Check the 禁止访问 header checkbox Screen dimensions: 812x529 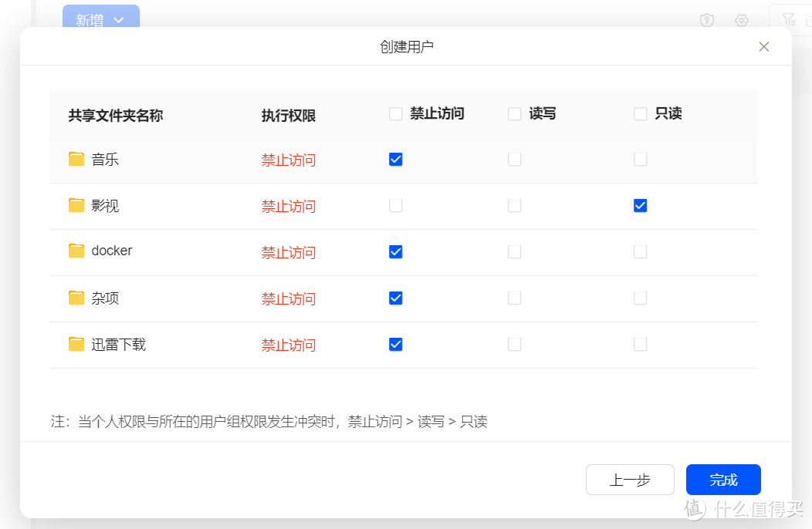click(x=396, y=114)
